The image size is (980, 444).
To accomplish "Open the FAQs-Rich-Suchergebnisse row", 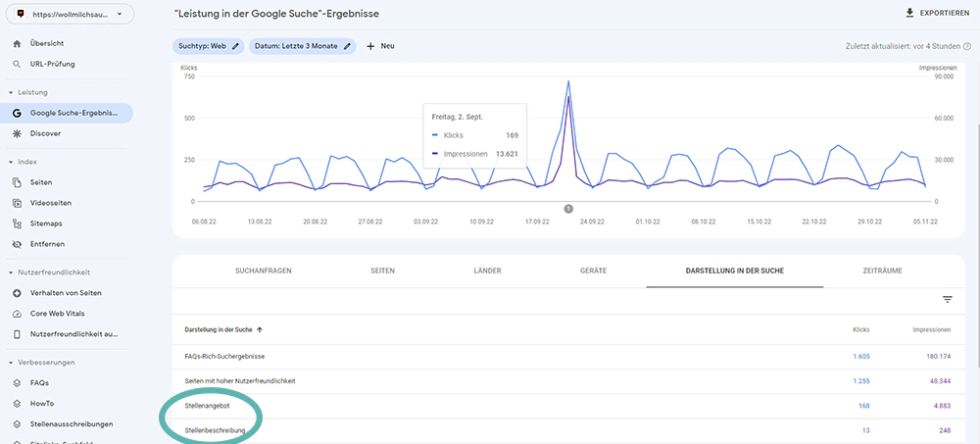I will pyautogui.click(x=568, y=357).
